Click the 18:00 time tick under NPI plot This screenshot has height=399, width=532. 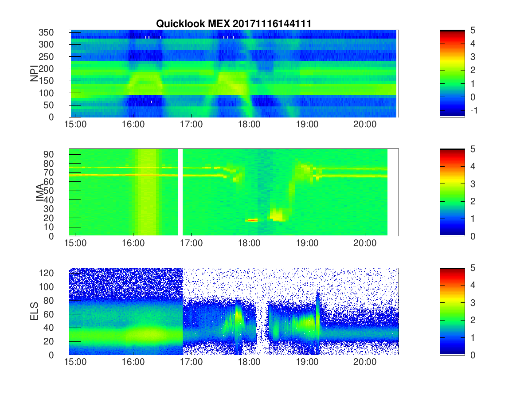pos(249,125)
